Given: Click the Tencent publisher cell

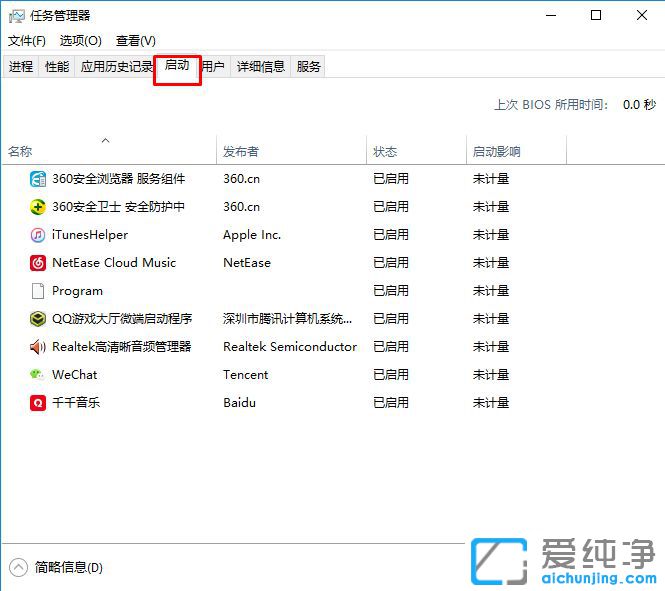Looking at the screenshot, I should [246, 375].
